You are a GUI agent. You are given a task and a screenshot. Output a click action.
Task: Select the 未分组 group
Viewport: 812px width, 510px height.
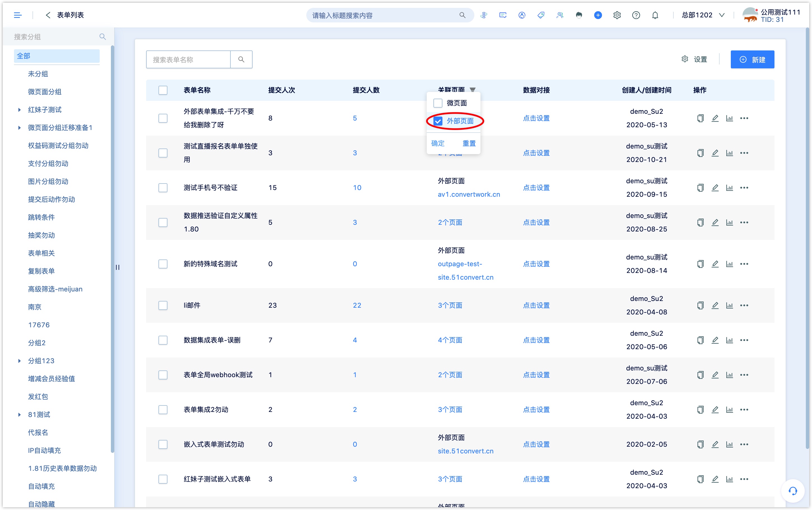38,74
